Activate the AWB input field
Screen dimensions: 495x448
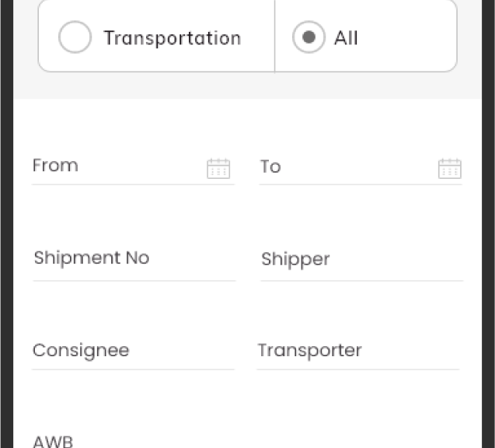(x=134, y=438)
